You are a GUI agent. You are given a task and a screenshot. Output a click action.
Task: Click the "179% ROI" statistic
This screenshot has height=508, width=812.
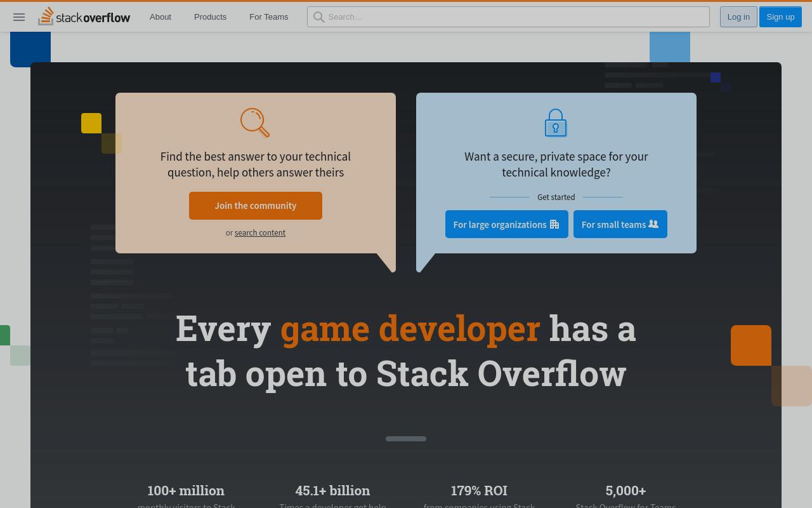coord(479,490)
